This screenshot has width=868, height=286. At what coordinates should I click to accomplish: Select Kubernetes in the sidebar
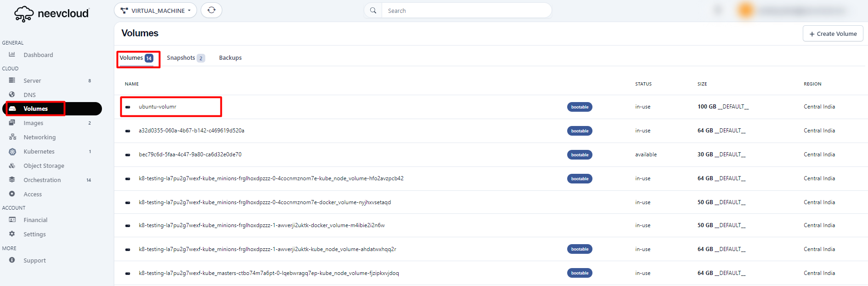(x=39, y=151)
